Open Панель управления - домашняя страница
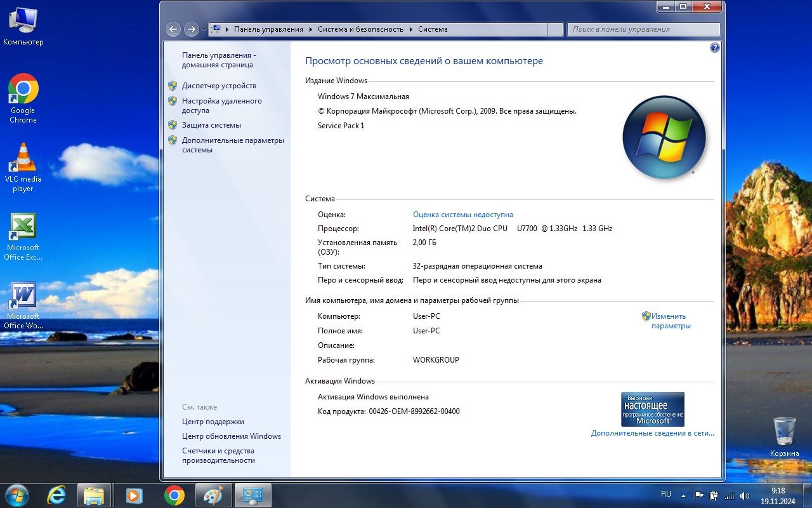Image resolution: width=812 pixels, height=508 pixels. 219,60
